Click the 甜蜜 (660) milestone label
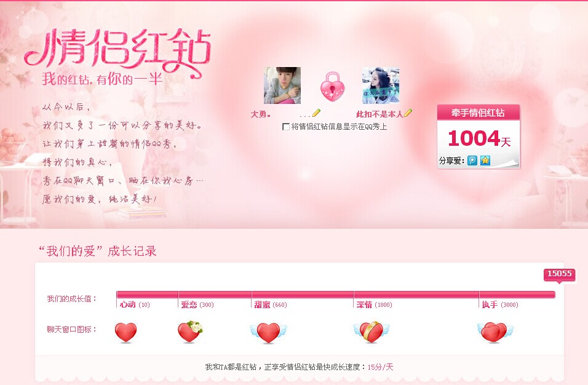 click(x=271, y=304)
